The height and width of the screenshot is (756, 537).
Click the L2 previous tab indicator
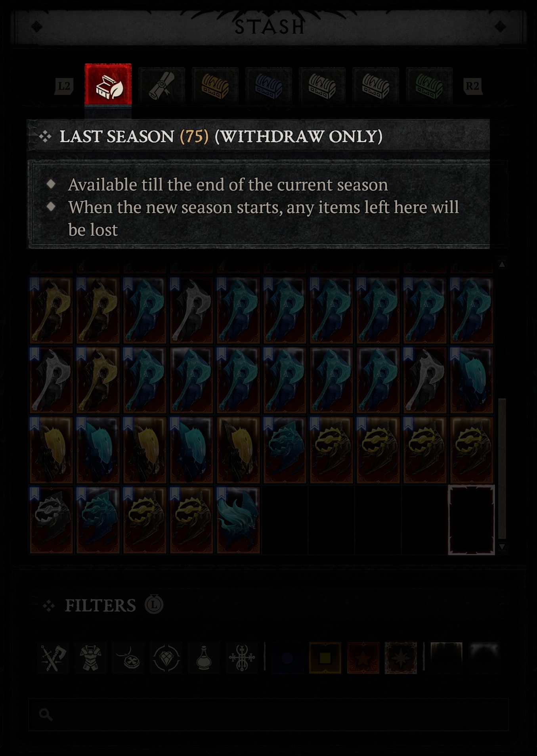point(64,86)
